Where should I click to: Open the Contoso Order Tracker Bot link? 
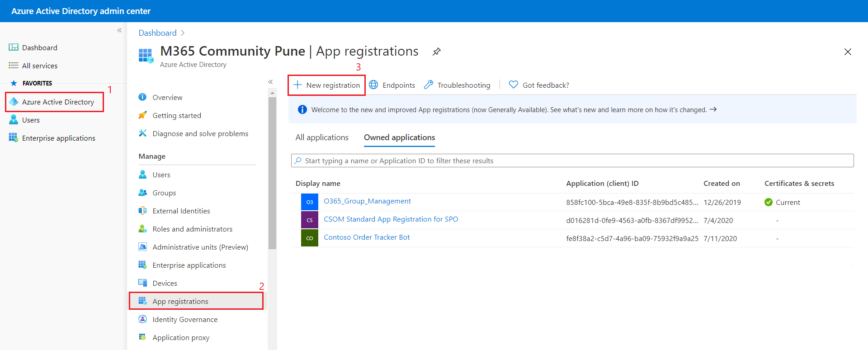click(x=367, y=237)
